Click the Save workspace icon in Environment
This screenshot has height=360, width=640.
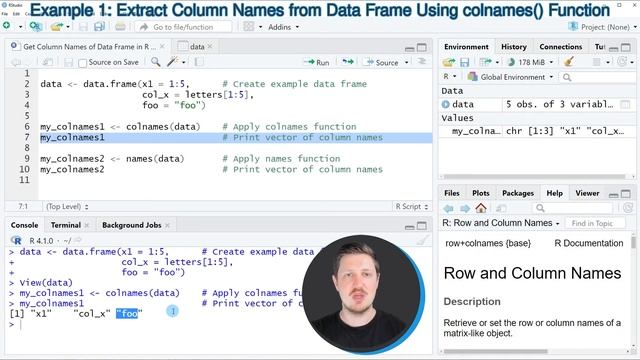(x=464, y=62)
